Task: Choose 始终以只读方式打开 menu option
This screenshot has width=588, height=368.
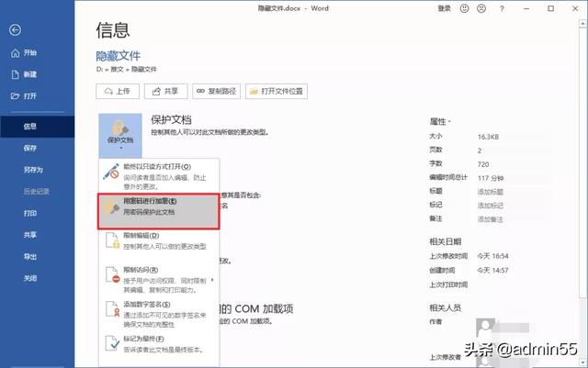Action: coord(159,176)
